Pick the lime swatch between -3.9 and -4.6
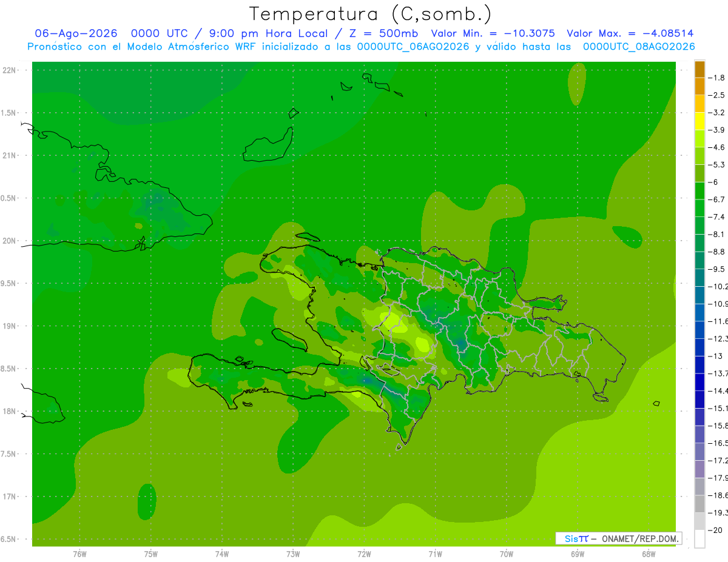The image size is (728, 562). pyautogui.click(x=699, y=139)
